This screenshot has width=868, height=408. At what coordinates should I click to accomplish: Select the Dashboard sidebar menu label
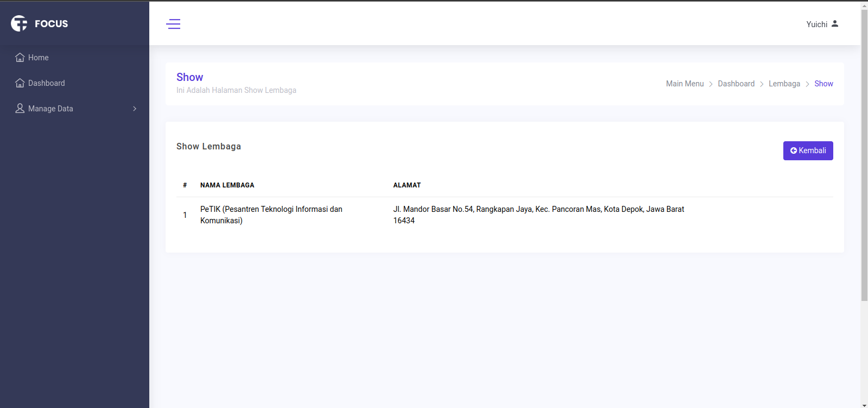click(47, 83)
